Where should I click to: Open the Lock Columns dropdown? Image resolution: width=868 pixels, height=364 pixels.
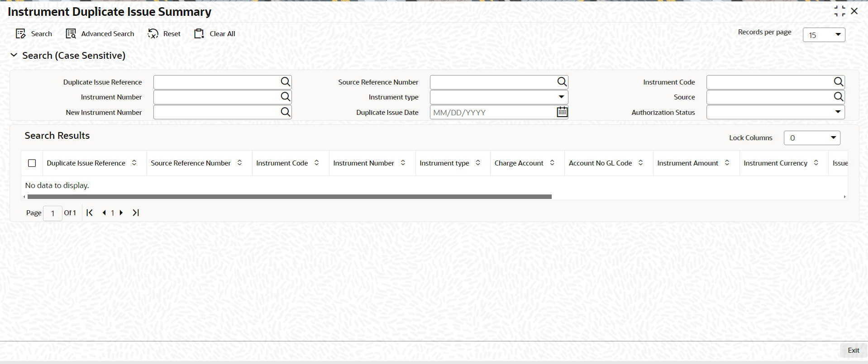(812, 138)
